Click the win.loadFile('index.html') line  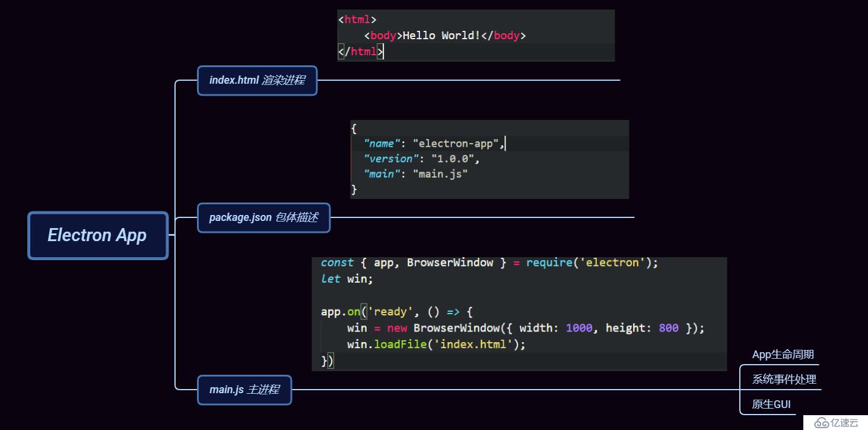tap(436, 344)
